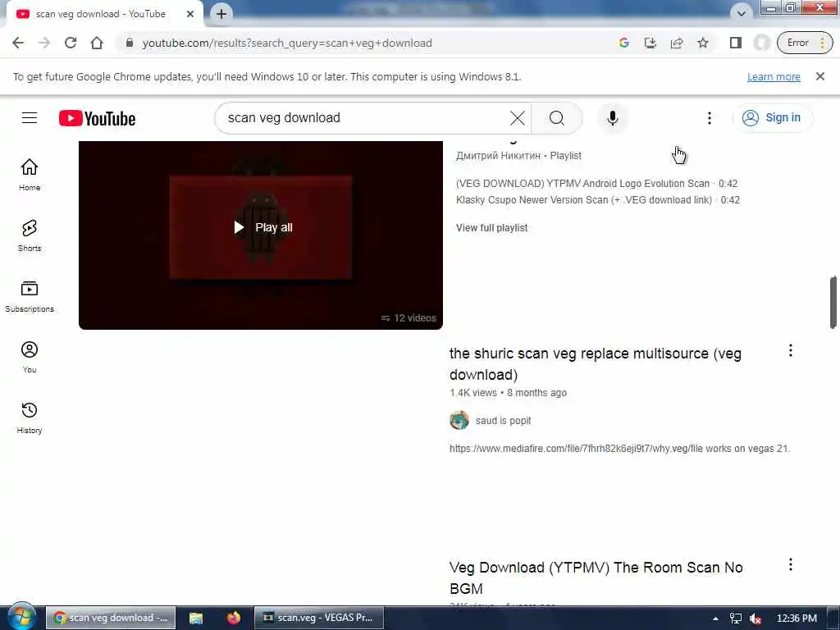The height and width of the screenshot is (630, 840).
Task: Click the 12 videos playlist count badge
Action: (409, 318)
